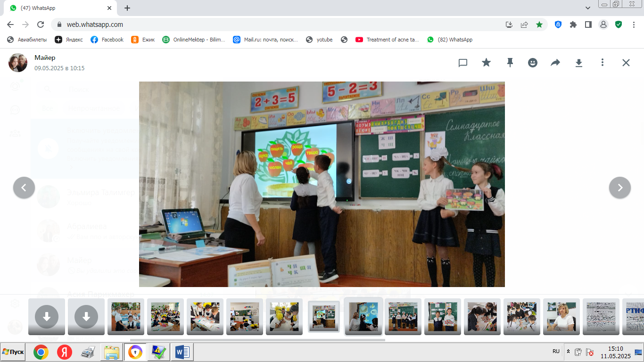Open the grey document-page thumbnail
The height and width of the screenshot is (362, 644).
click(601, 316)
